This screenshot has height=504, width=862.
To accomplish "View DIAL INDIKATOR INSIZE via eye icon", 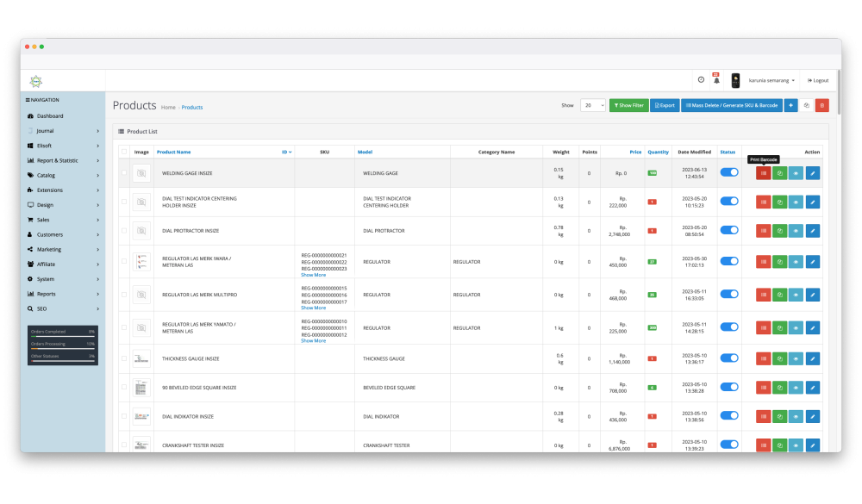I will tap(796, 417).
